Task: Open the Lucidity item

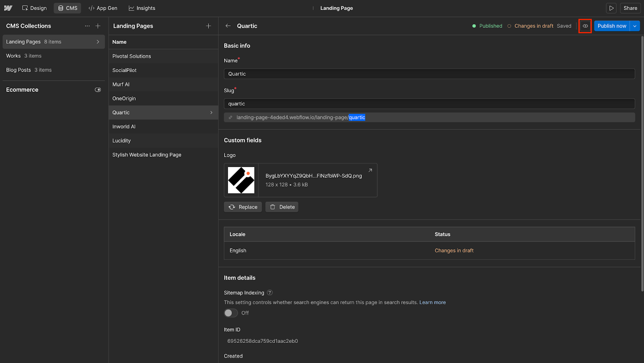Action: 163,141
